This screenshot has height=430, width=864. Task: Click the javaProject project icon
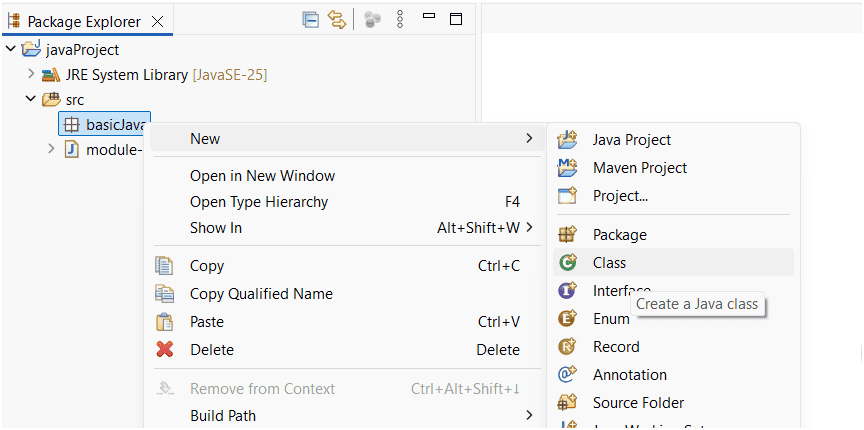[x=31, y=49]
